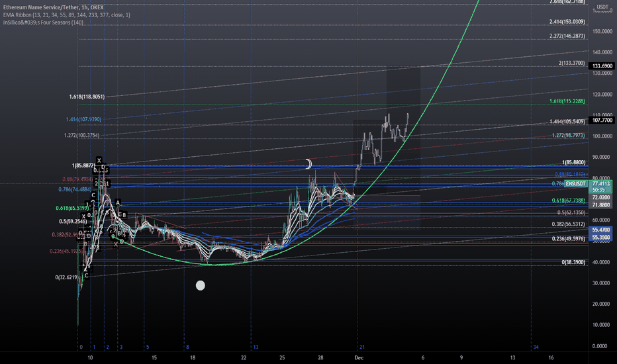Click the USDT currency label
617x364 pixels.
click(x=602, y=7)
